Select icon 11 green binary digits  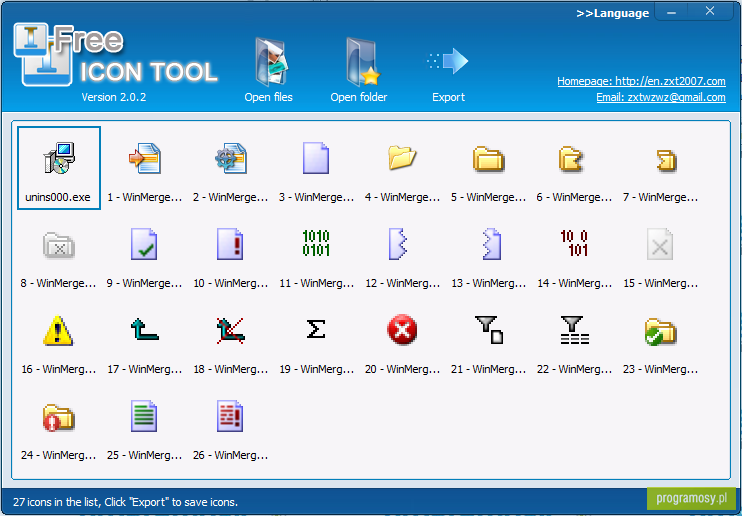(x=316, y=243)
